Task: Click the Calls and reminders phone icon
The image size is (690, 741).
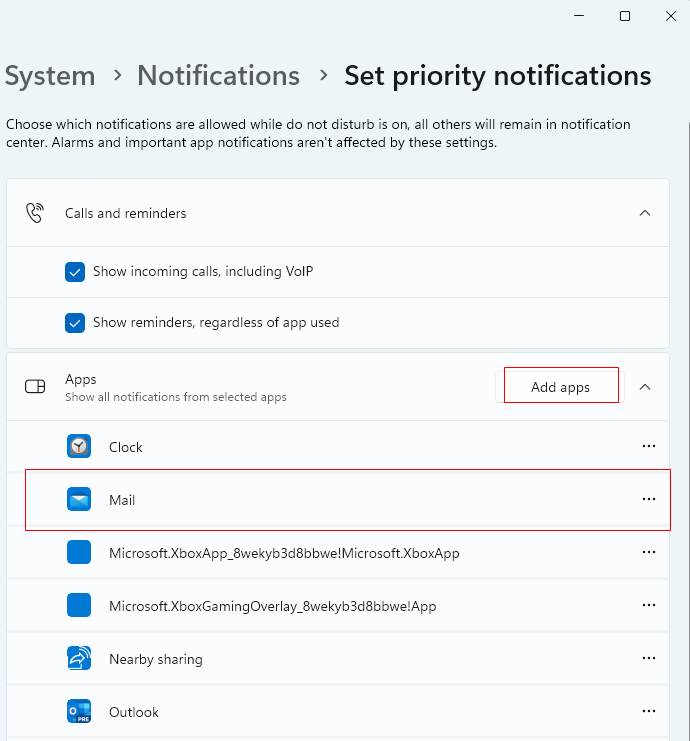Action: coord(35,213)
